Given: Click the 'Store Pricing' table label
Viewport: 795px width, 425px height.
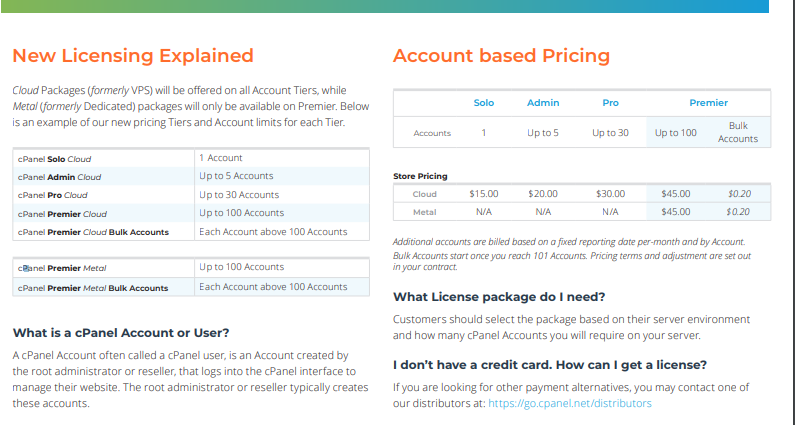Looking at the screenshot, I should 420,176.
